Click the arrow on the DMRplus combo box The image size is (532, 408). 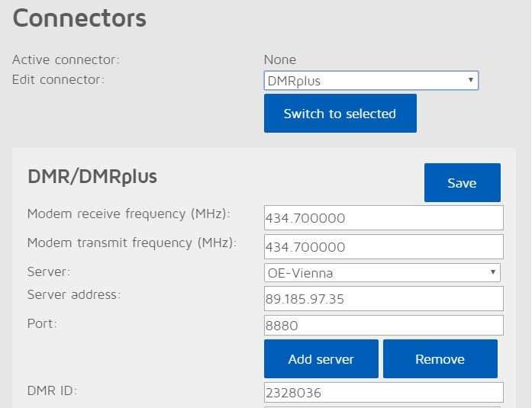click(471, 80)
